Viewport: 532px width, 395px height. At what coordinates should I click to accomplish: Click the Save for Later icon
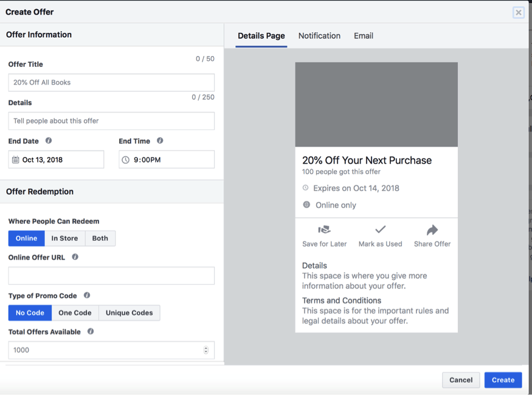[324, 230]
